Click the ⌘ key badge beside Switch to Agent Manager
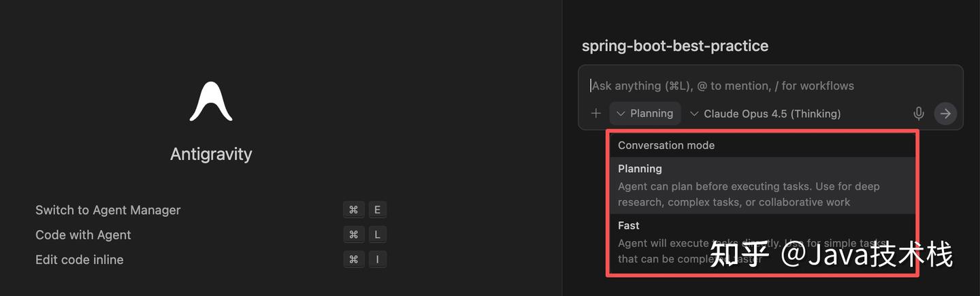 353,210
